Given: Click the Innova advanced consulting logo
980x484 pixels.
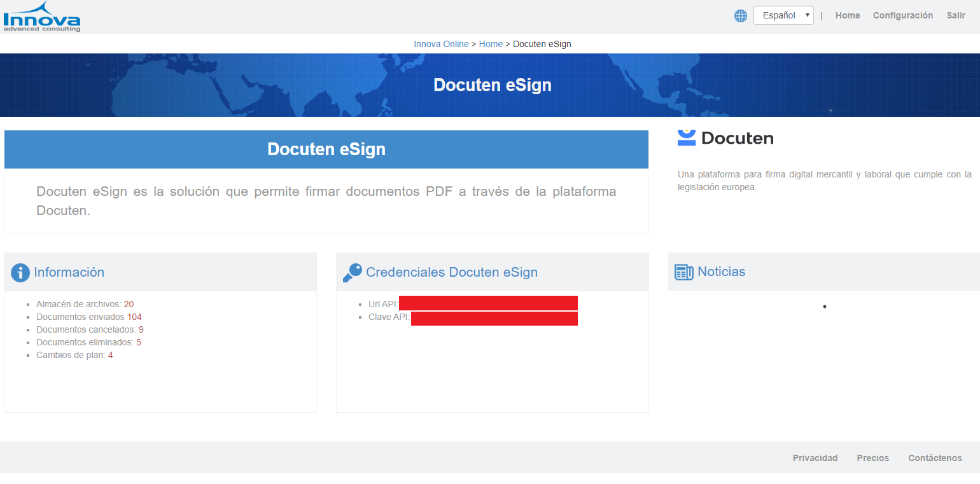Looking at the screenshot, I should (x=42, y=17).
